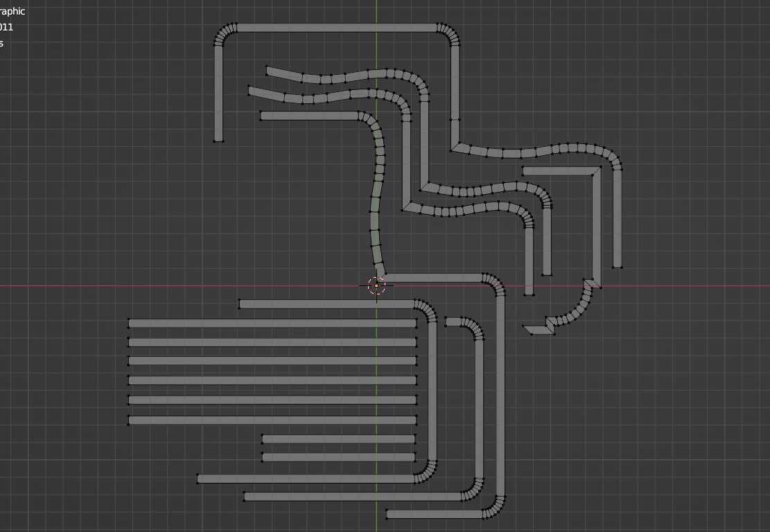The image size is (770, 532).
Task: Select the vertical wavy strip above the 3D cursor
Action: pos(377,196)
